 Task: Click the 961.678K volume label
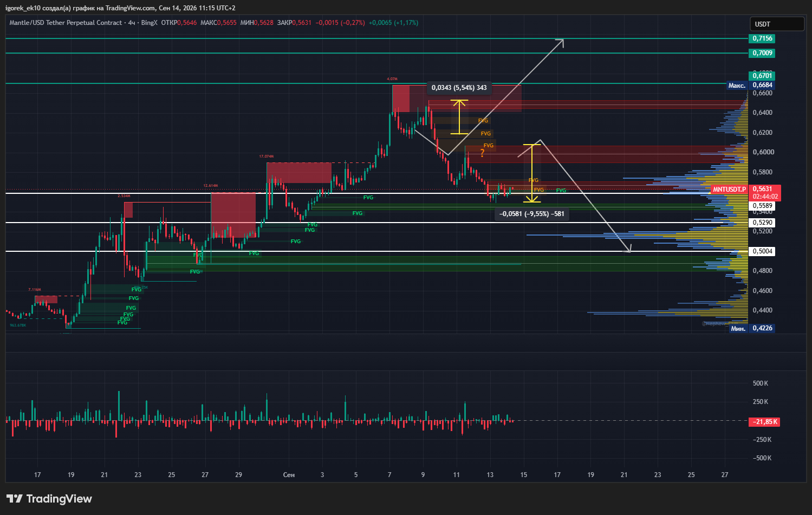click(18, 325)
